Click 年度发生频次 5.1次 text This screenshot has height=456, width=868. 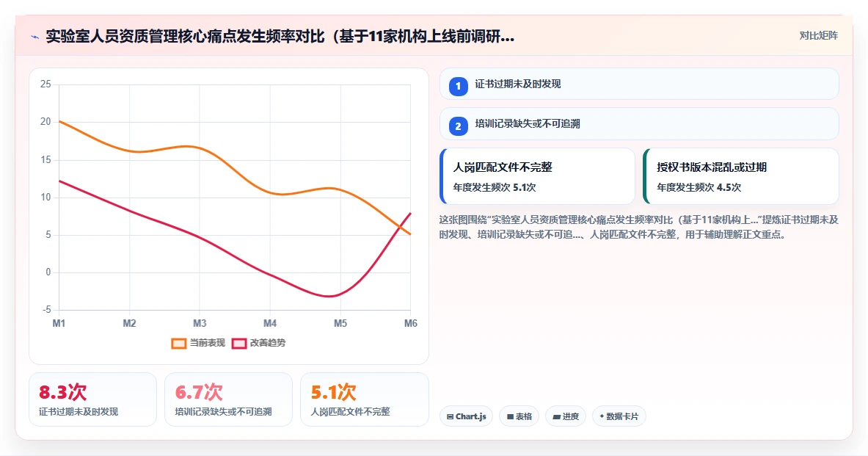click(x=495, y=188)
